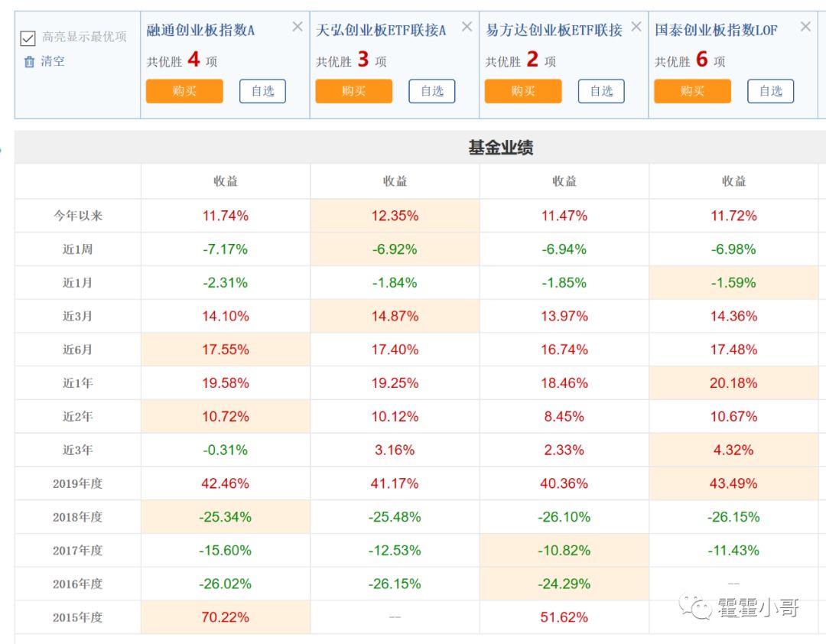Click the trash icon beside 清空

pyautogui.click(x=29, y=62)
